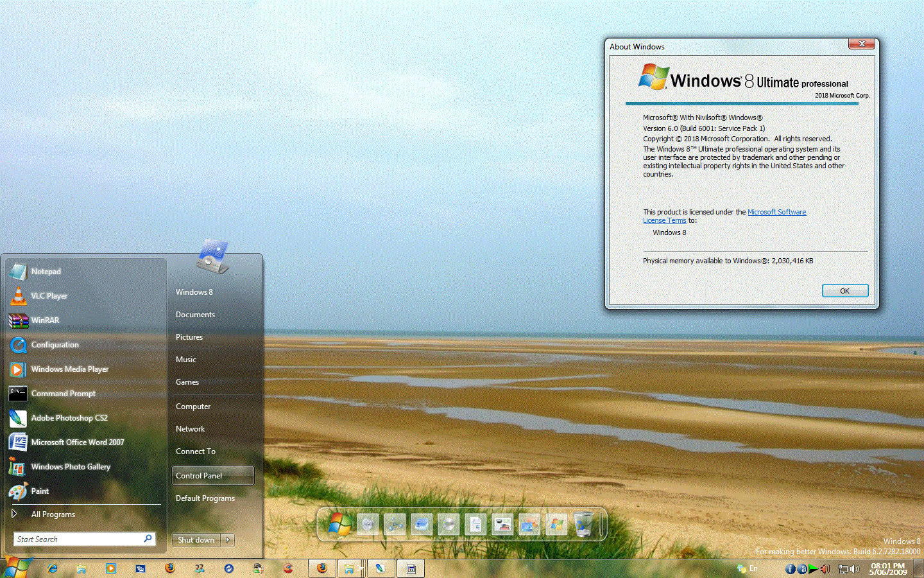Click the Windows flag icon in the dock
The image size is (924, 578).
pos(339,524)
